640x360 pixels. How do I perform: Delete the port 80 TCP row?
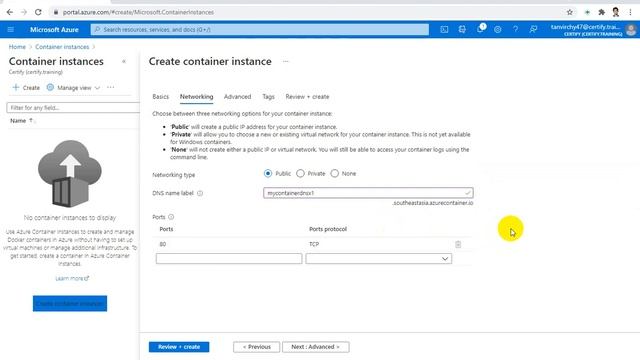458,244
